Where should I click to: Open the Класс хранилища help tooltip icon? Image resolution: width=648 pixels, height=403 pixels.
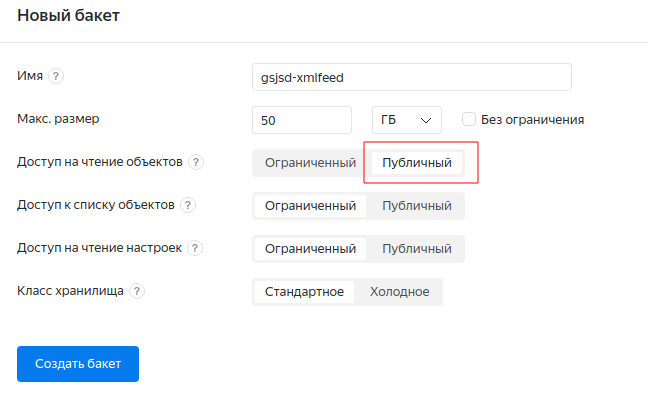(137, 291)
